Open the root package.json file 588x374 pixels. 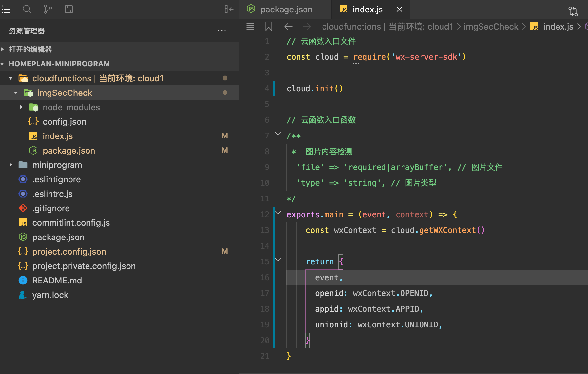pos(119,237)
